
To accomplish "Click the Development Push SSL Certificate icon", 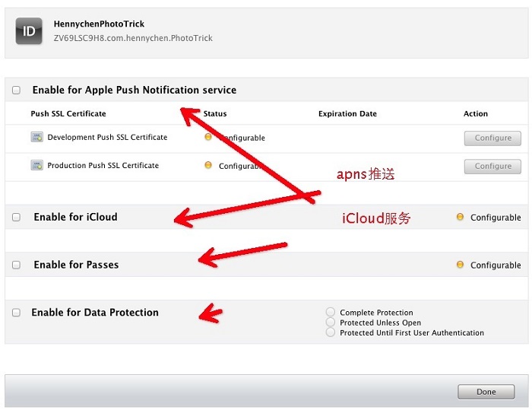I will 36,137.
